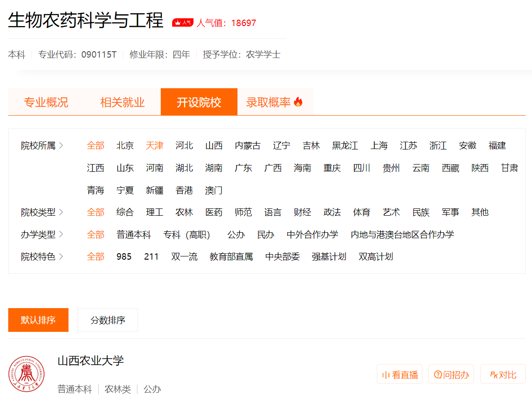Image resolution: width=532 pixels, height=405 pixels.
Task: Switch to the 专业概况 tab
Action: (46, 102)
